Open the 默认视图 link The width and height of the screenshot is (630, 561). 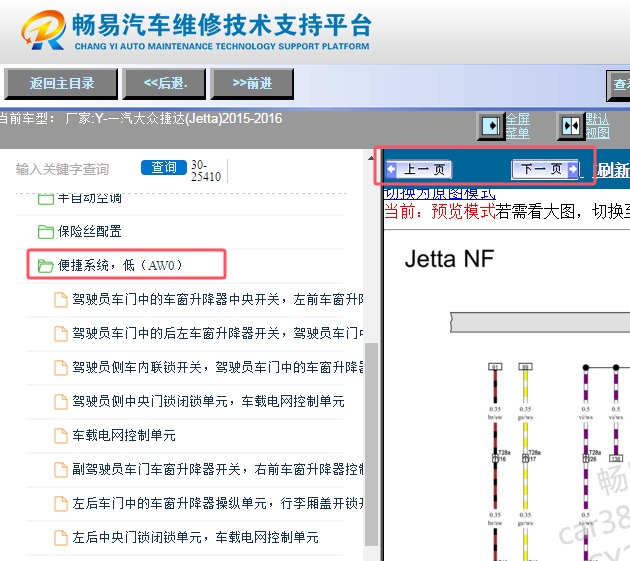tap(597, 126)
